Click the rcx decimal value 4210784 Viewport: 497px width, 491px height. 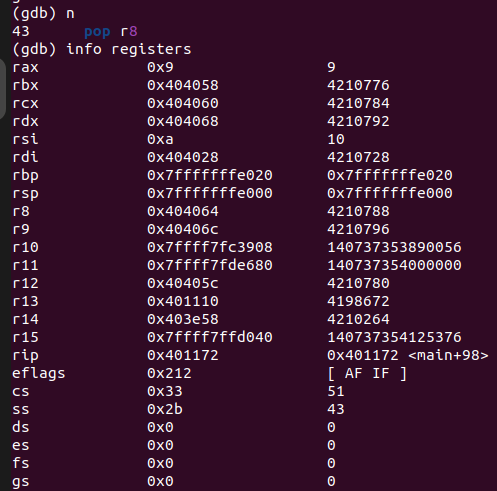(x=358, y=103)
